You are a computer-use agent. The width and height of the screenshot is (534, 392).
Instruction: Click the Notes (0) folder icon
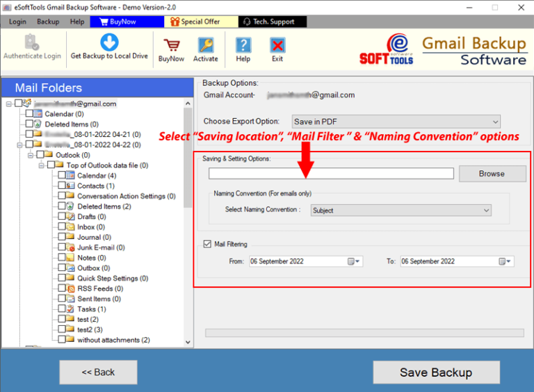[70, 257]
